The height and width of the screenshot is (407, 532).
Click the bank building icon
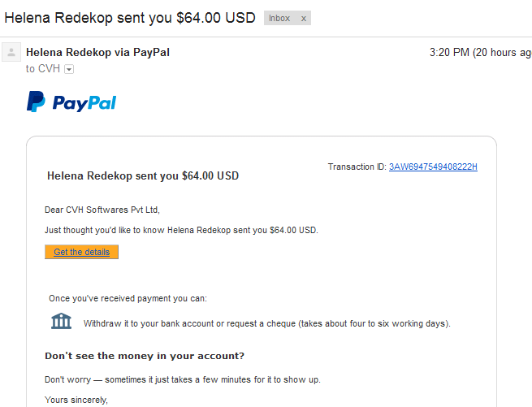click(61, 321)
